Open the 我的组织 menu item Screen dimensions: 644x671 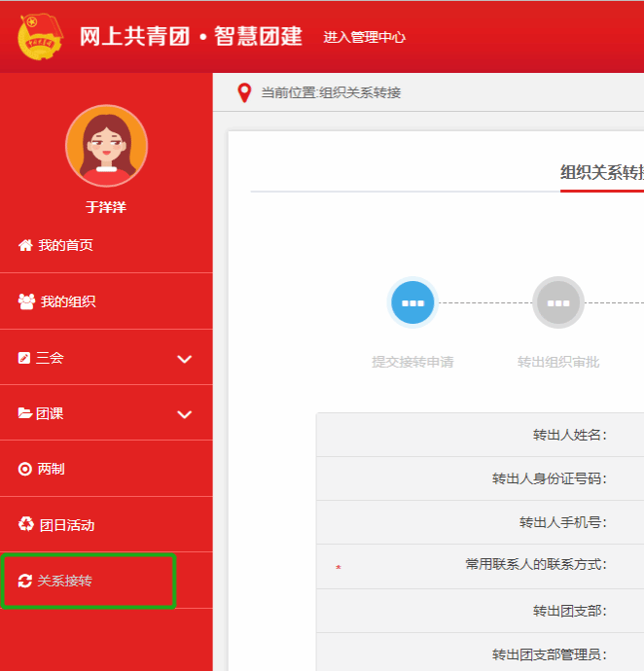68,301
